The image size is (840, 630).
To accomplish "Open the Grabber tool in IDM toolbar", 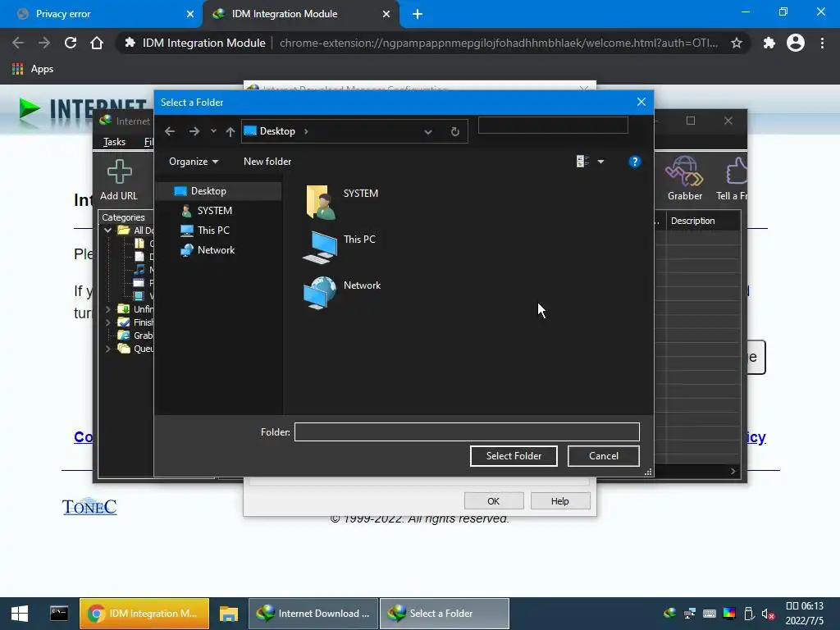I will (684, 179).
